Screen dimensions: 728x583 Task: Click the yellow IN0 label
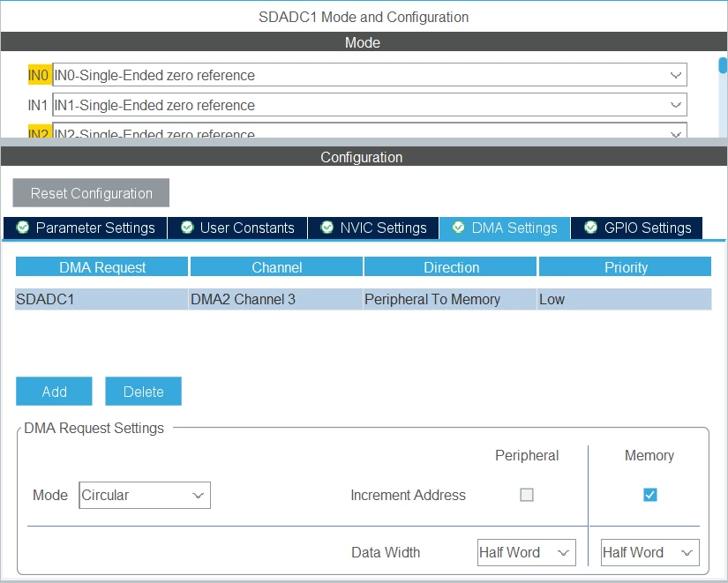[x=38, y=75]
